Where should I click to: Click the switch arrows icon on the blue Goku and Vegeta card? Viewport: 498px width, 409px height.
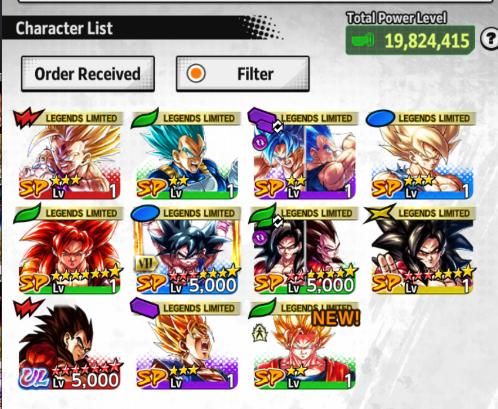click(278, 126)
